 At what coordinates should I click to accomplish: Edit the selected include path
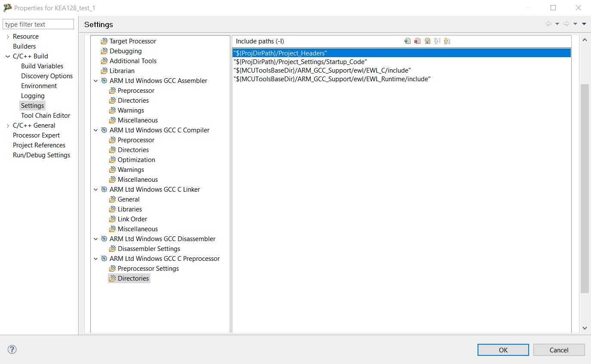[427, 41]
